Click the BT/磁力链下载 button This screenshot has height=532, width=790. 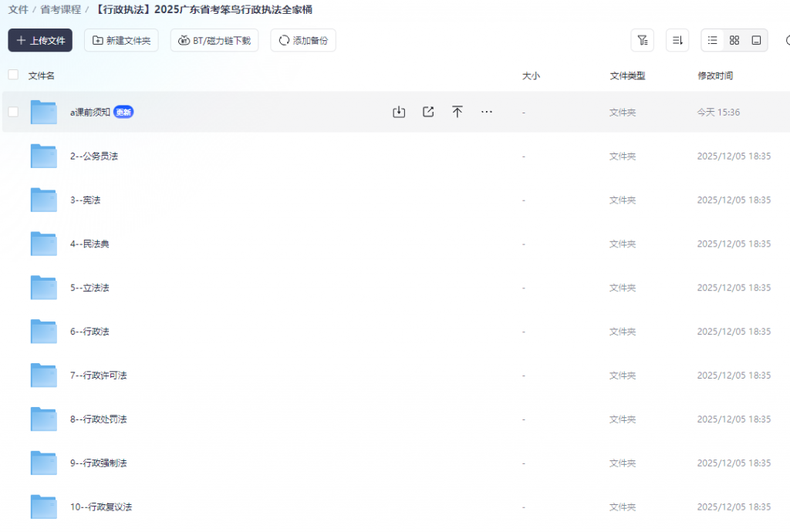pos(214,40)
